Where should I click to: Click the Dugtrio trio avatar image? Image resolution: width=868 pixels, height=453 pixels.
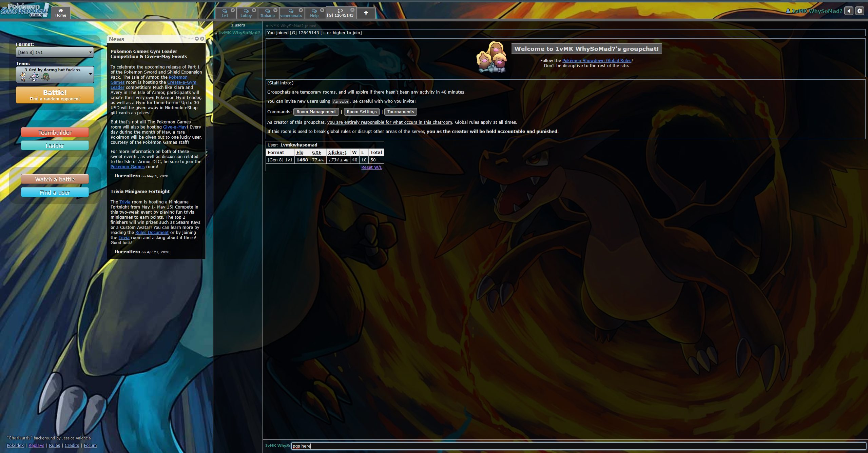(x=492, y=57)
